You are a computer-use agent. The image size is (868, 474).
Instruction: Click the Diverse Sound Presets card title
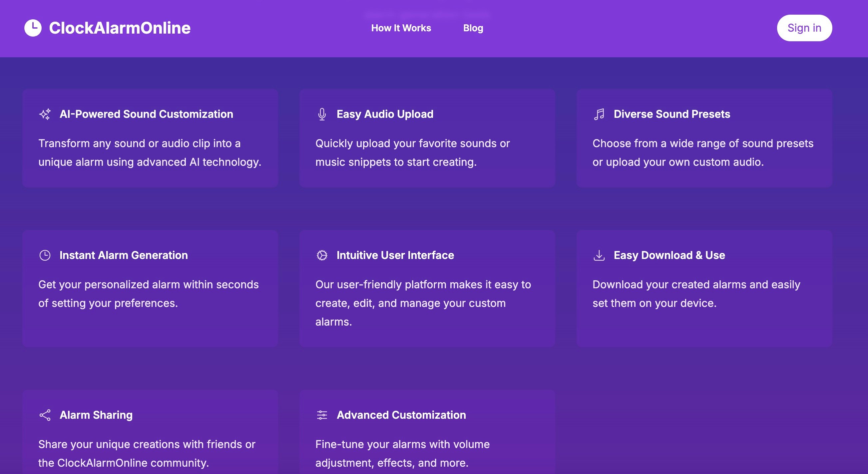671,114
